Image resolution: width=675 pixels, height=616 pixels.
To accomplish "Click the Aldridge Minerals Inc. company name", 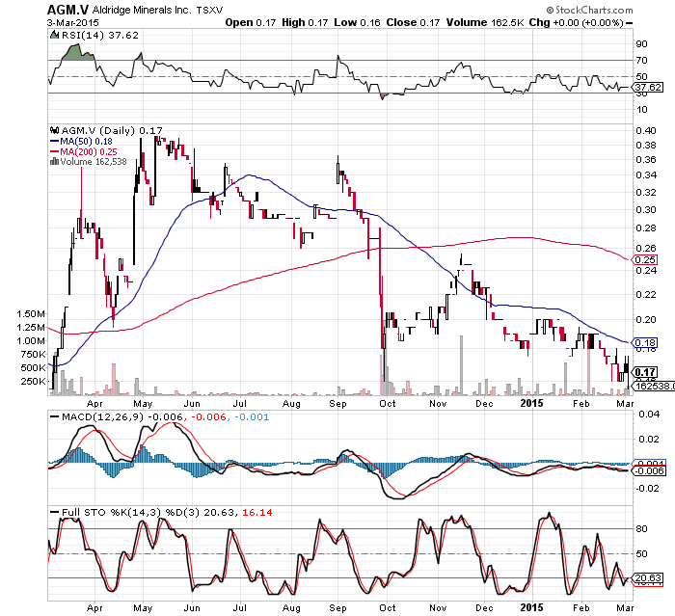I will (x=142, y=10).
